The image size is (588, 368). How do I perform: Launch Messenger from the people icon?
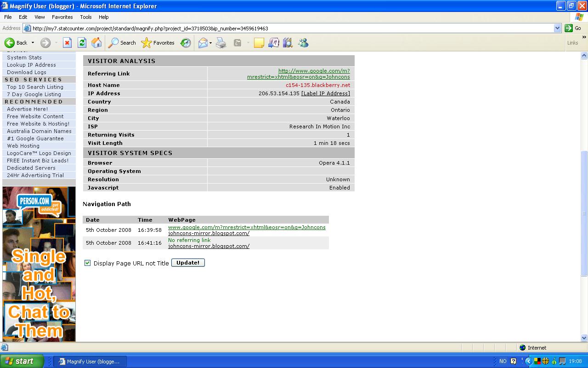click(x=303, y=43)
